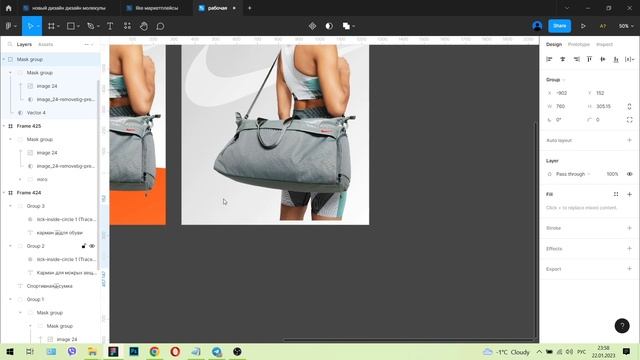Select the Vector 4 layer
Image resolution: width=640 pixels, height=360 pixels.
pyautogui.click(x=36, y=113)
